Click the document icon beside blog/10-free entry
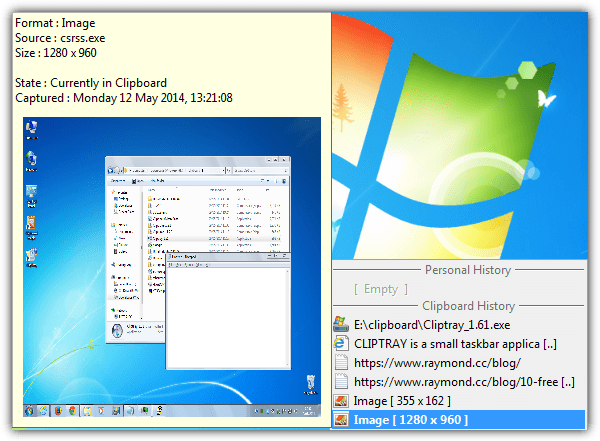Viewport: 600px width, 441px height. (x=341, y=382)
